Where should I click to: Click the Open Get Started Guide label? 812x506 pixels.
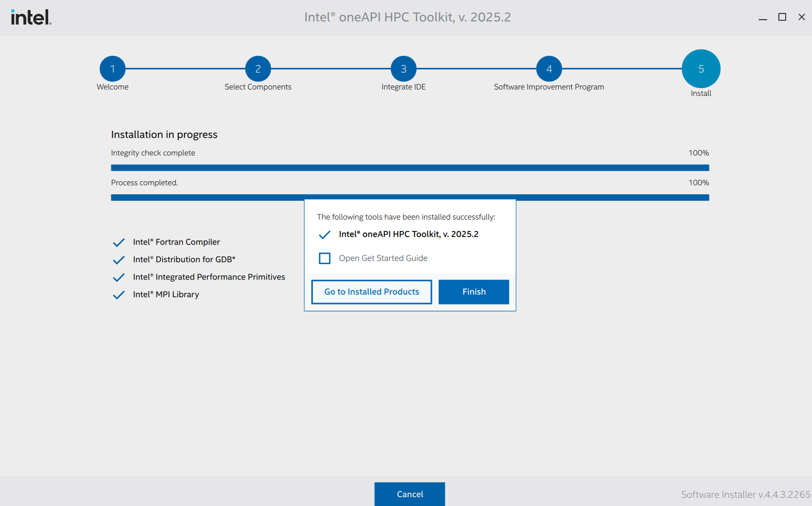point(383,258)
